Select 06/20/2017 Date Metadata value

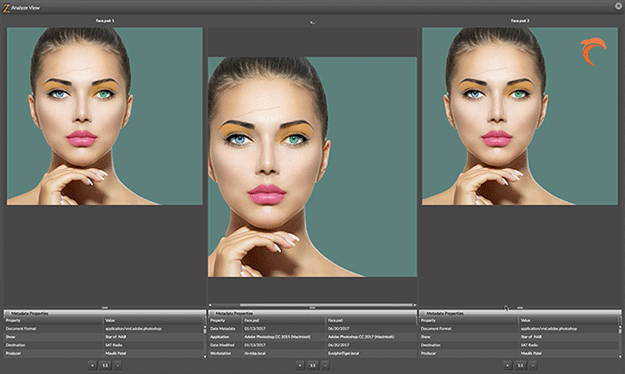(338, 329)
